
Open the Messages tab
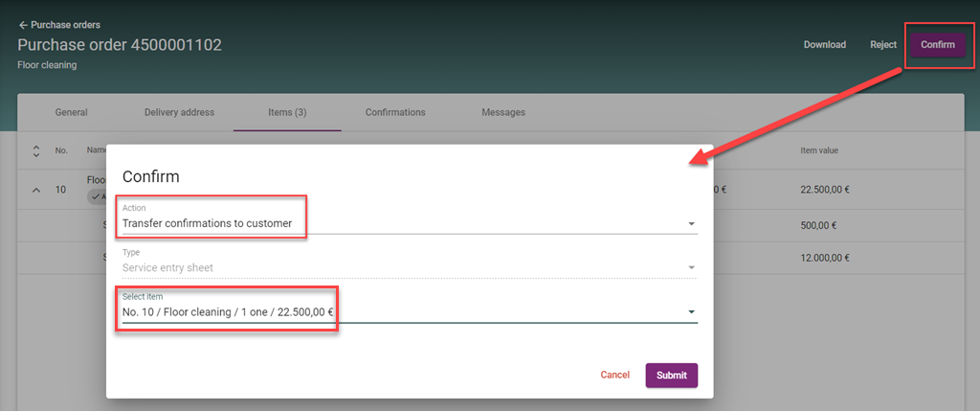(x=503, y=112)
